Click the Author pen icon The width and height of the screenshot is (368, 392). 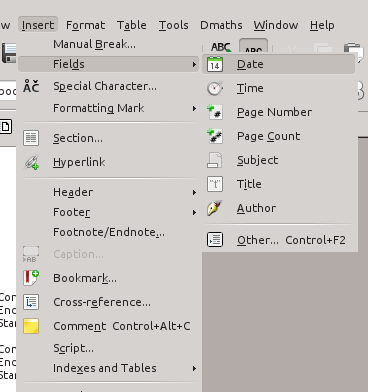(215, 208)
